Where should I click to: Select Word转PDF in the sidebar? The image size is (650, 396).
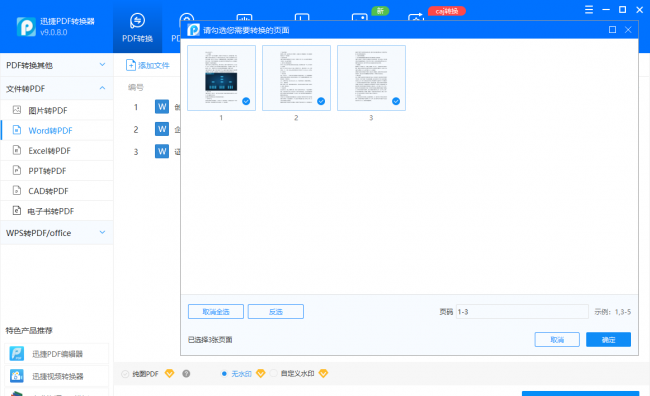pyautogui.click(x=57, y=131)
